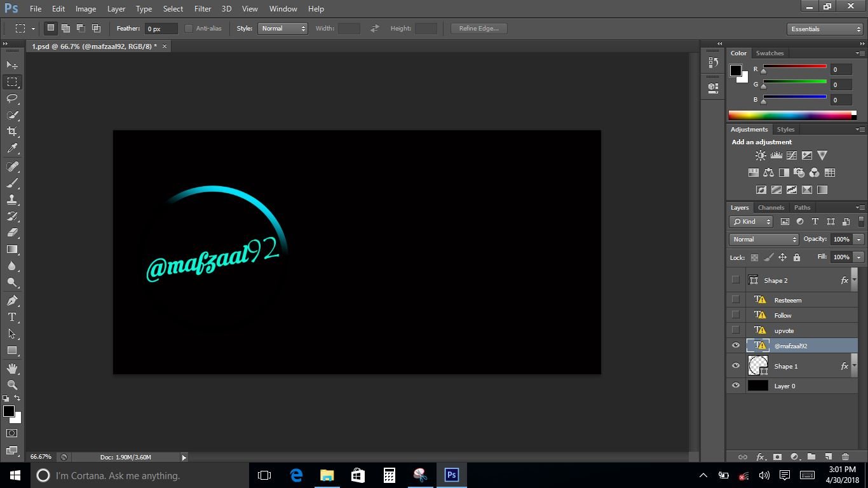868x488 pixels.
Task: Open the Fill slider dropdown
Action: [x=859, y=257]
